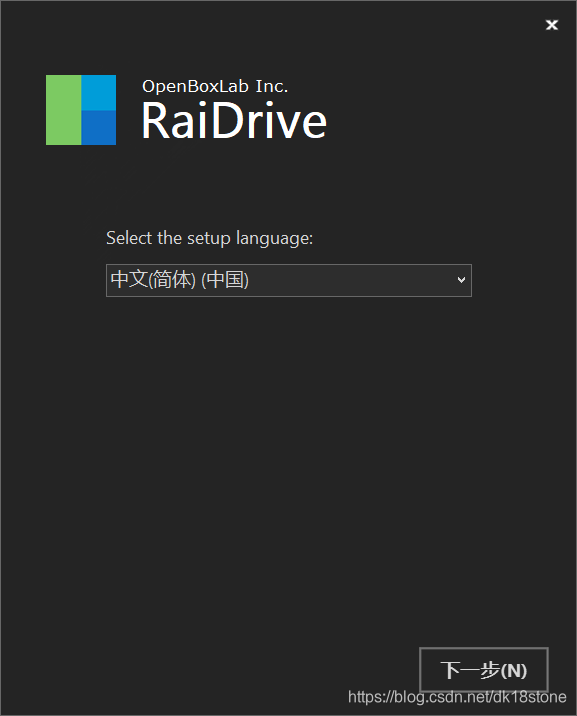Click the letter R of the RaiDrive title

coord(156,121)
